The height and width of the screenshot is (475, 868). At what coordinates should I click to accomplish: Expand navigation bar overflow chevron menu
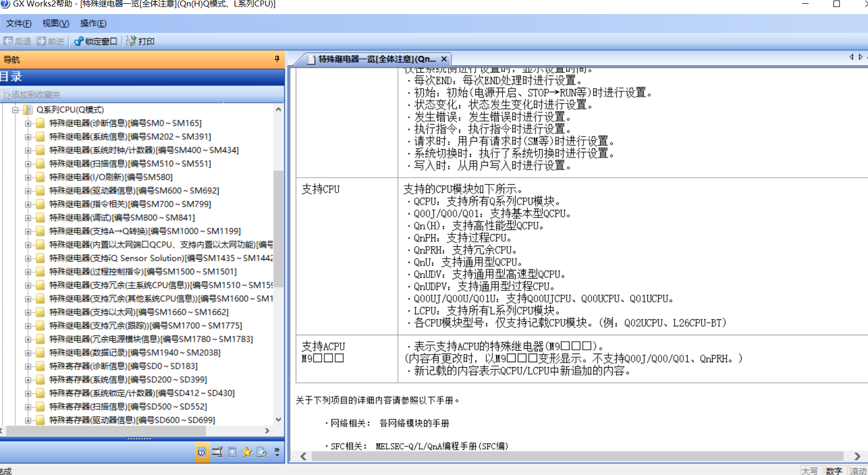[x=277, y=452]
